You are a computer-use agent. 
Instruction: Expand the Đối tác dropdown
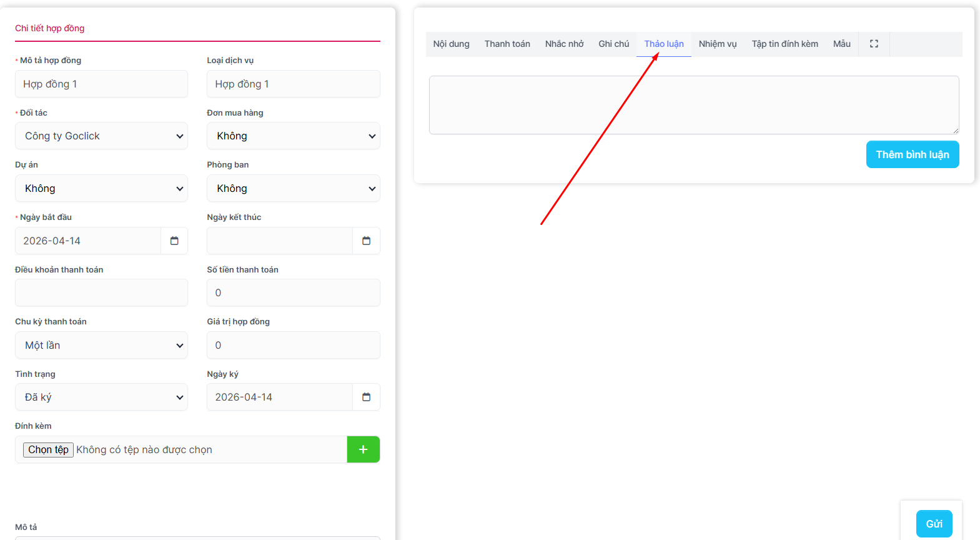(x=101, y=136)
